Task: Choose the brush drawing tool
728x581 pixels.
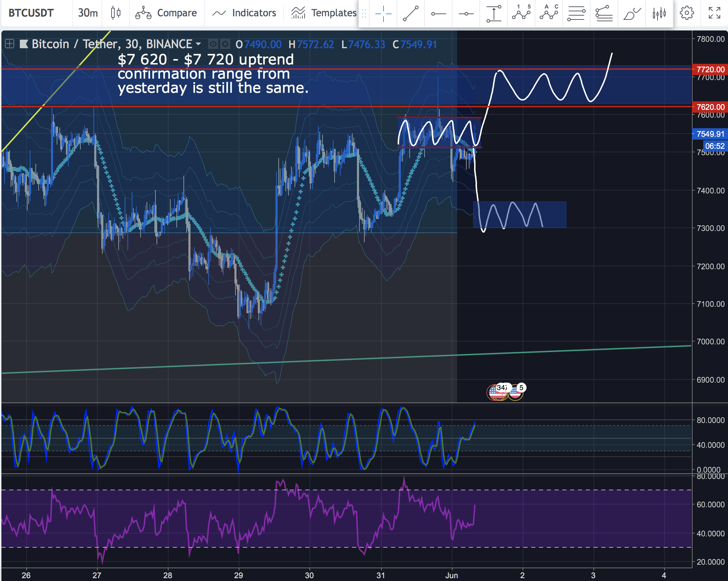Action: [x=632, y=13]
